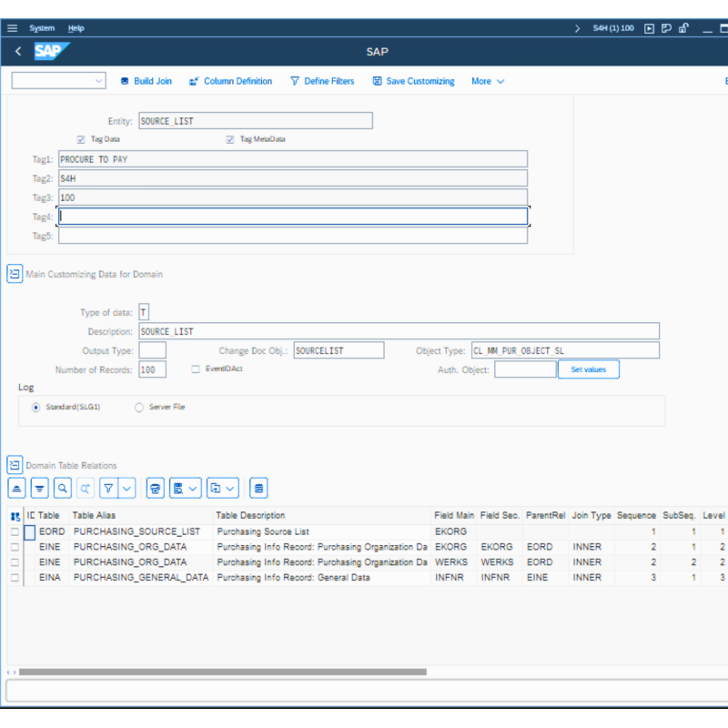
Task: Open the Find search icon in the table toolbar
Action: pos(62,488)
